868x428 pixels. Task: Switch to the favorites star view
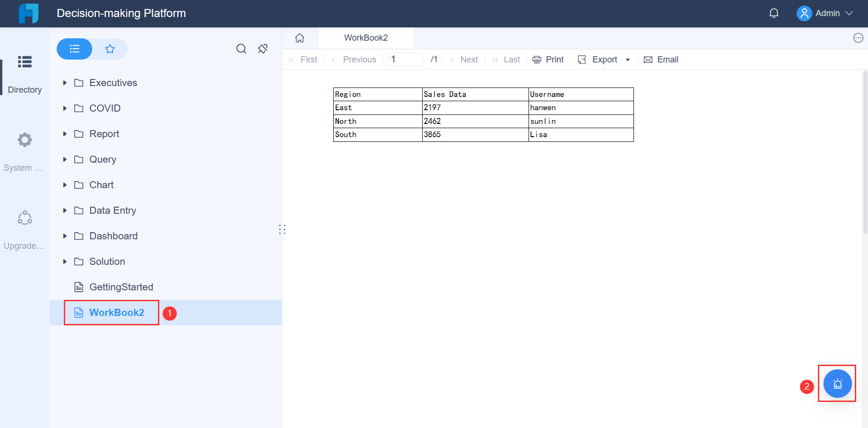110,48
